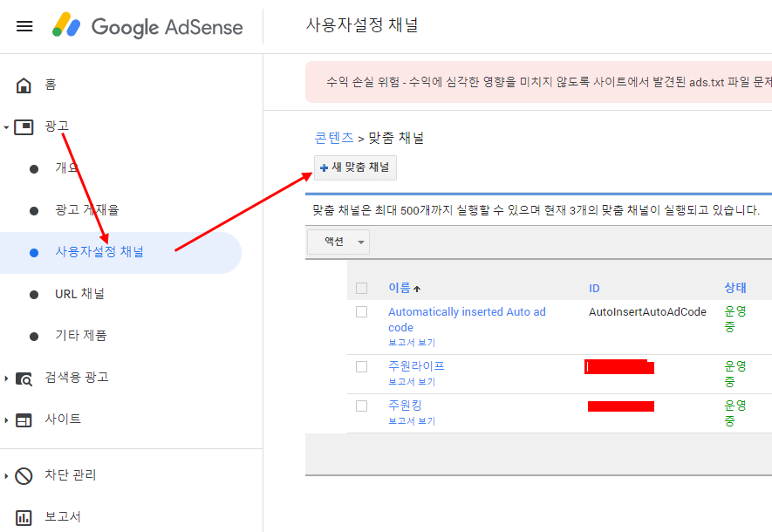Open the 주원라이프 channel link
This screenshot has width=772, height=532.
click(416, 365)
